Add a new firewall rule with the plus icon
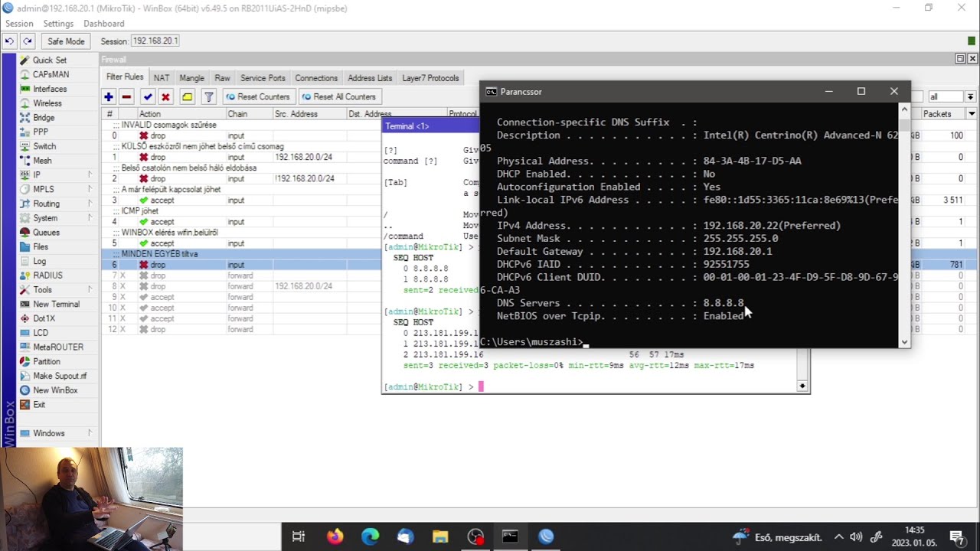 click(x=109, y=97)
